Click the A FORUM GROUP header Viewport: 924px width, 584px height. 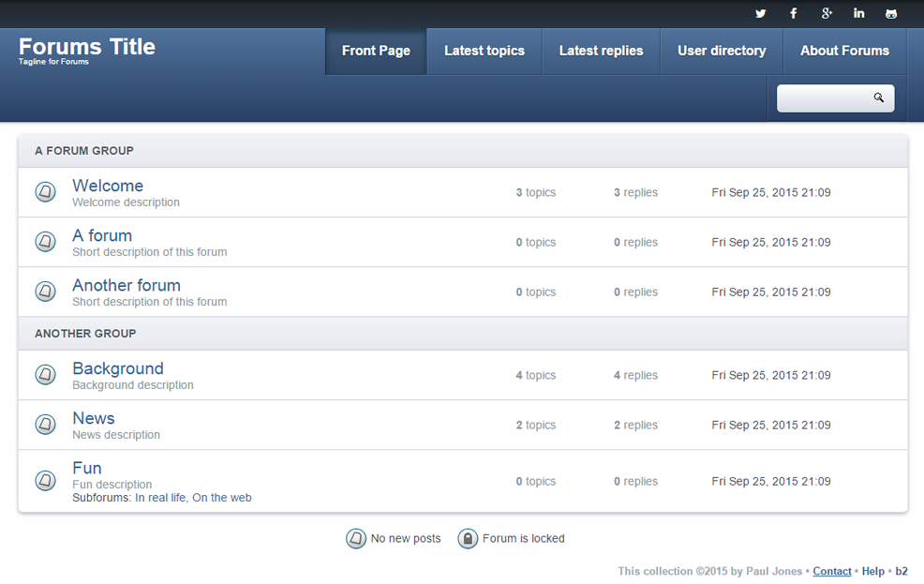click(84, 151)
